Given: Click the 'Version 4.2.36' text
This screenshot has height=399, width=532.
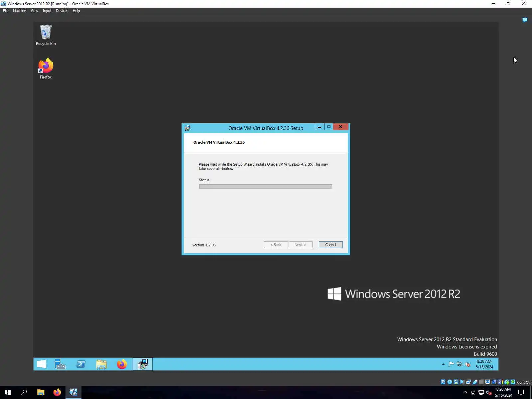Looking at the screenshot, I should tap(204, 245).
